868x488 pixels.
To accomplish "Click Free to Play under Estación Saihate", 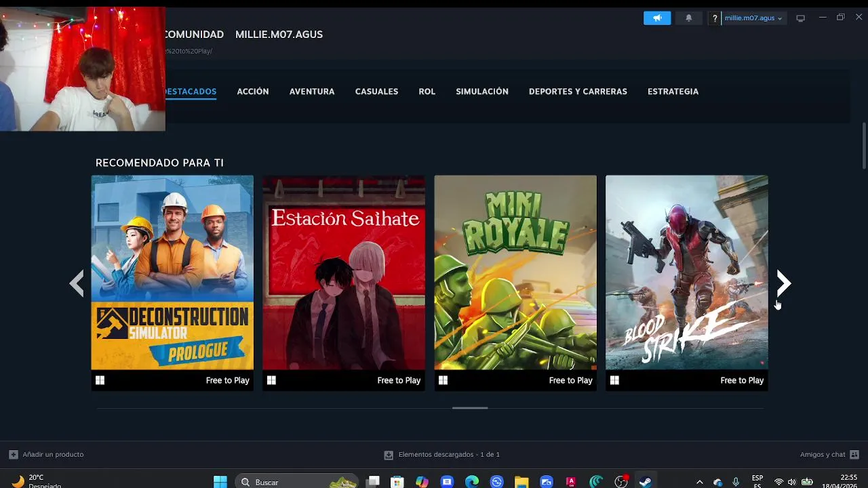I will click(399, 380).
